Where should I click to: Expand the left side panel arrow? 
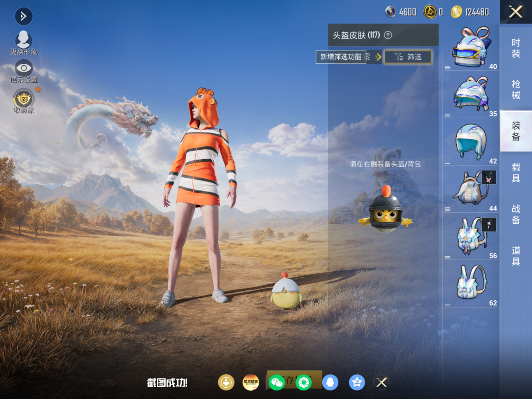click(24, 16)
